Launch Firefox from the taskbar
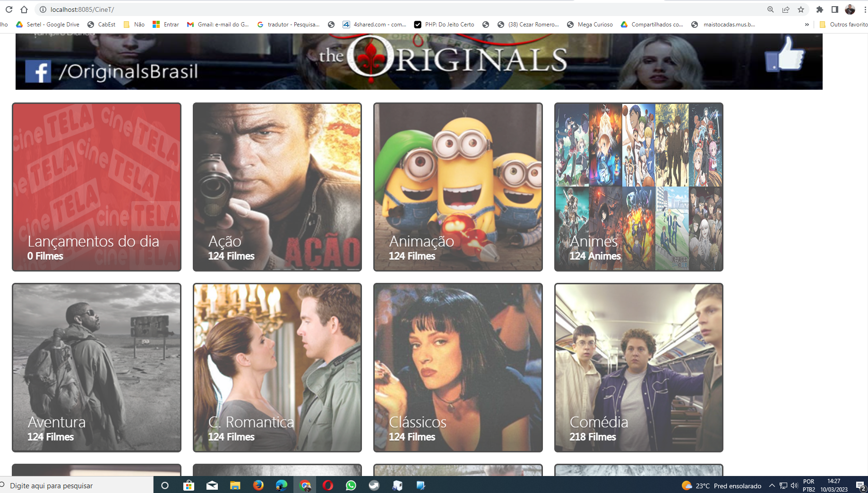Viewport: 868px width, 493px height. [258, 485]
